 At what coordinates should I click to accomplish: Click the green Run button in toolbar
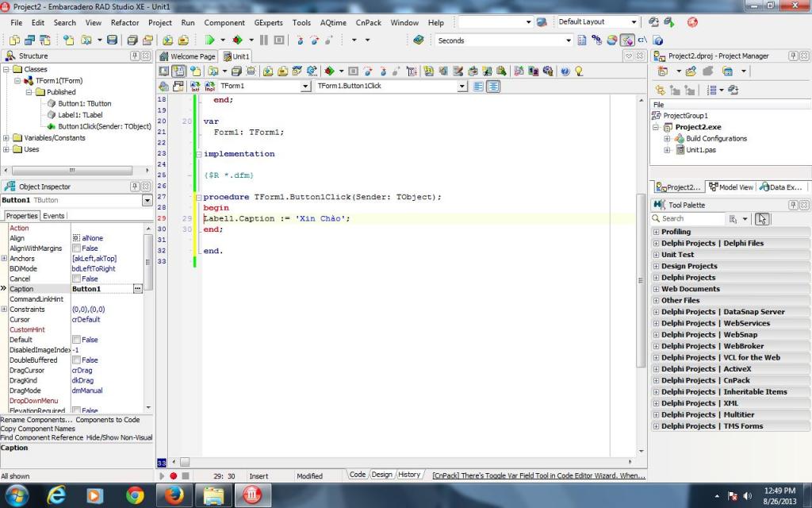pyautogui.click(x=210, y=40)
